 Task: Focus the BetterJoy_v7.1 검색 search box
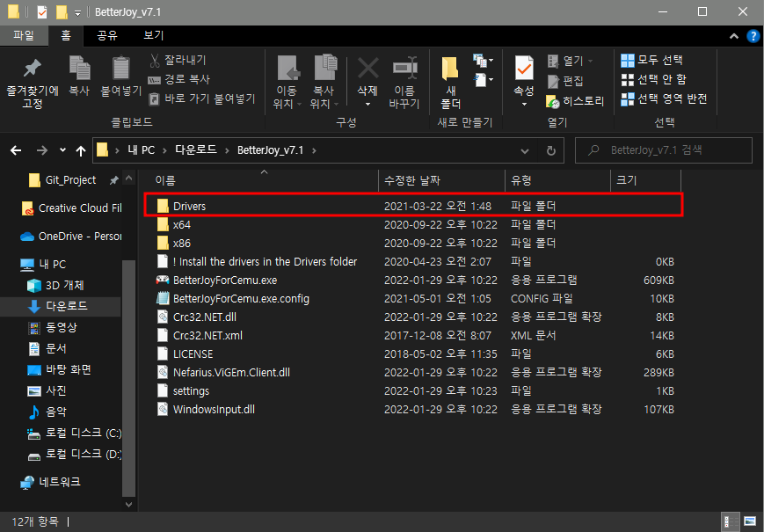pyautogui.click(x=664, y=150)
